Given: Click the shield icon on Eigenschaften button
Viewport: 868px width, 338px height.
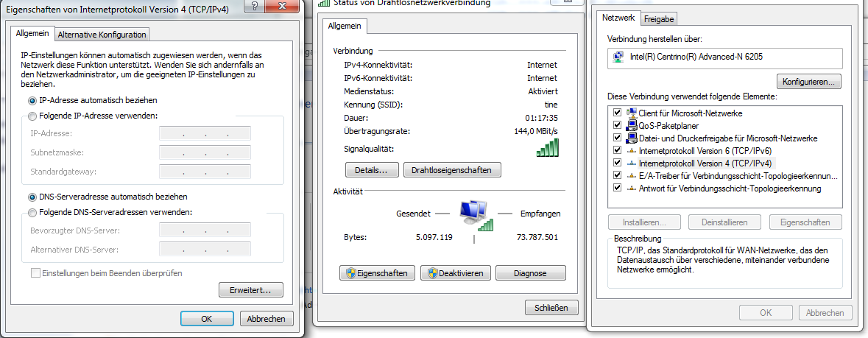Looking at the screenshot, I should 350,273.
